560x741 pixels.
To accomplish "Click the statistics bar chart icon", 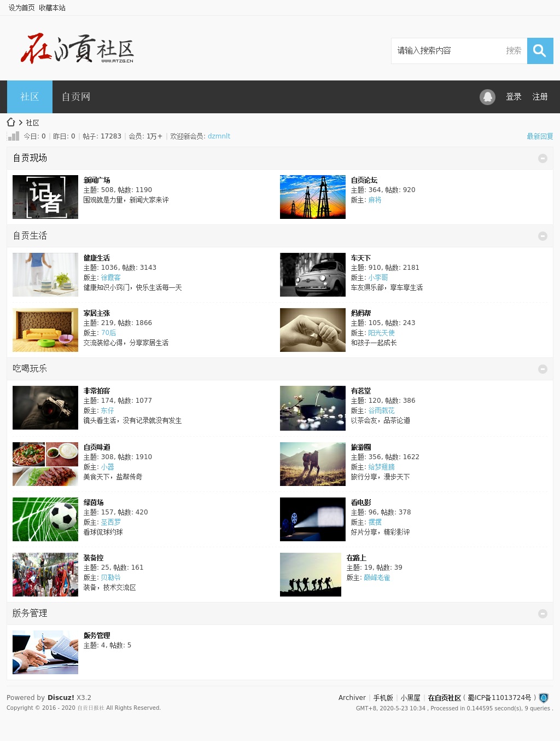I will point(13,136).
